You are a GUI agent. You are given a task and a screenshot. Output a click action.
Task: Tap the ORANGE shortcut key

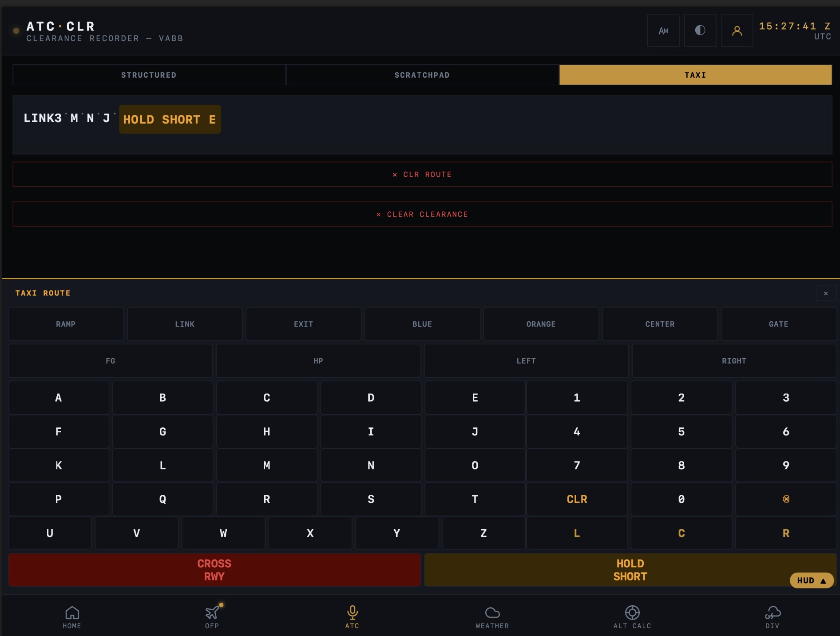click(541, 324)
